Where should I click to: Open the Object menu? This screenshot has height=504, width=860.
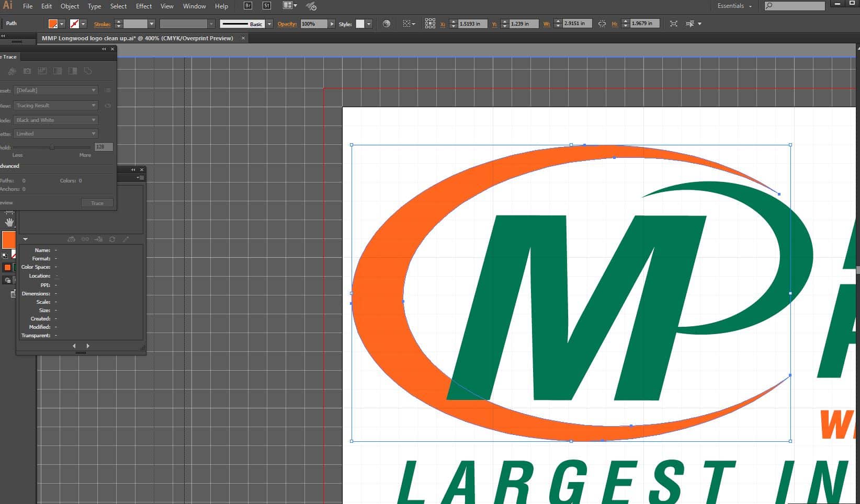tap(70, 6)
